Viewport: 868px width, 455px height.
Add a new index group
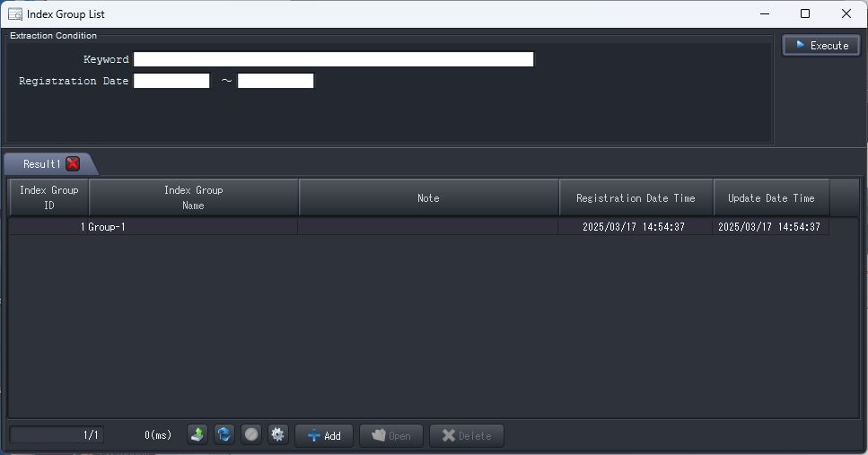[324, 435]
